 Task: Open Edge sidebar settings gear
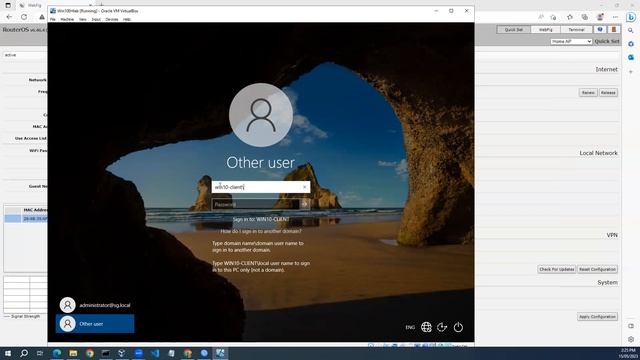tap(631, 339)
